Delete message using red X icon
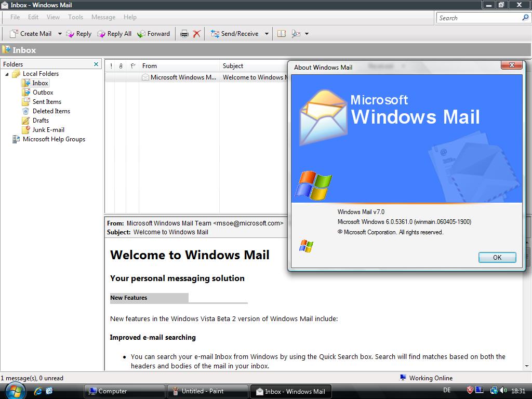This screenshot has width=532, height=399. [196, 34]
